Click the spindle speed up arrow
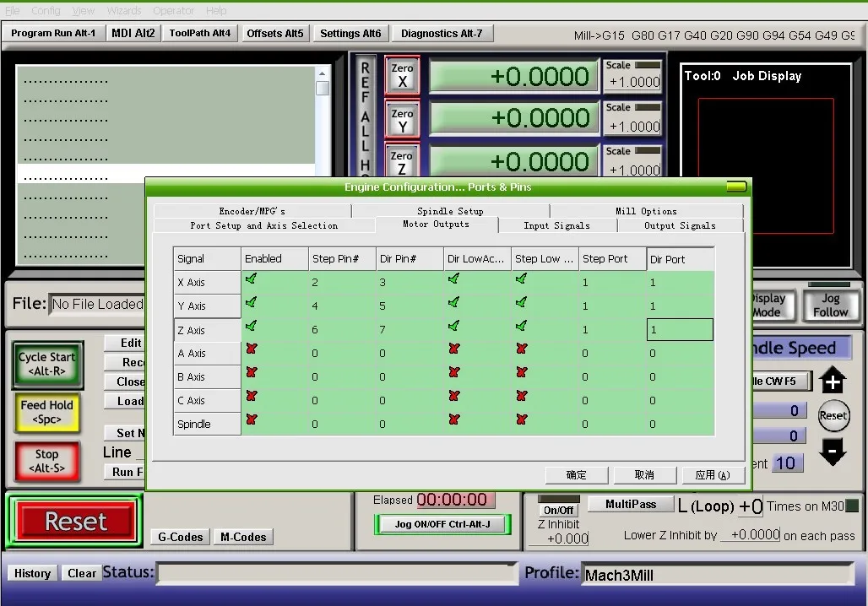Viewport: 868px width, 606px height. (x=833, y=381)
